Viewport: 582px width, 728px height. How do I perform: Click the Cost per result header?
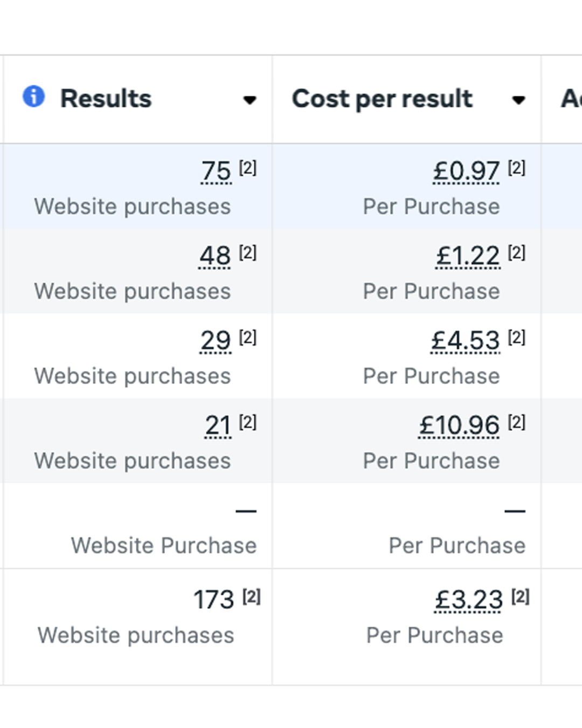[x=382, y=99]
